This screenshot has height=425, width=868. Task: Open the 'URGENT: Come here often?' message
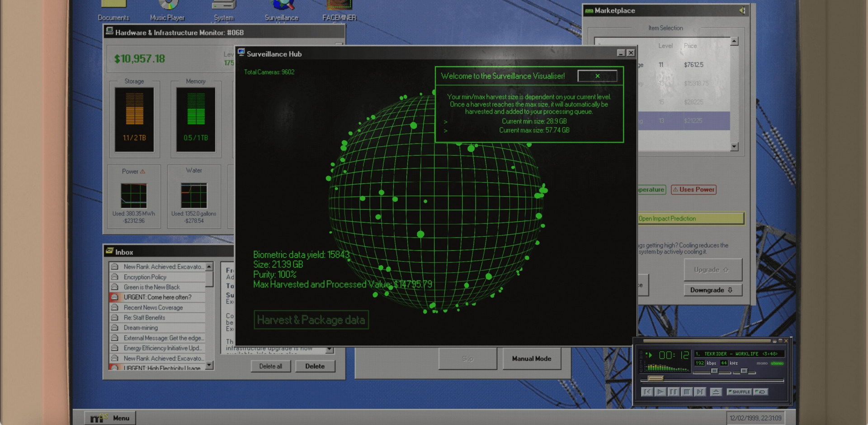157,297
